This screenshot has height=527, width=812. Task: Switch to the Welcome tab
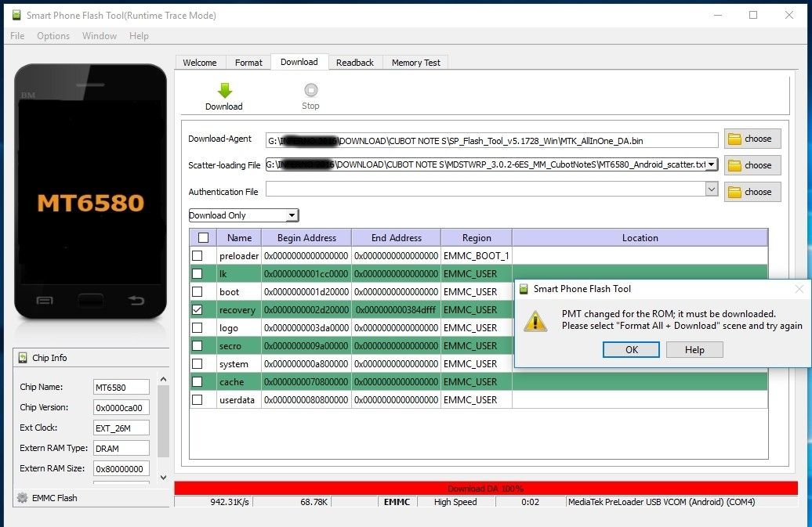(x=200, y=63)
